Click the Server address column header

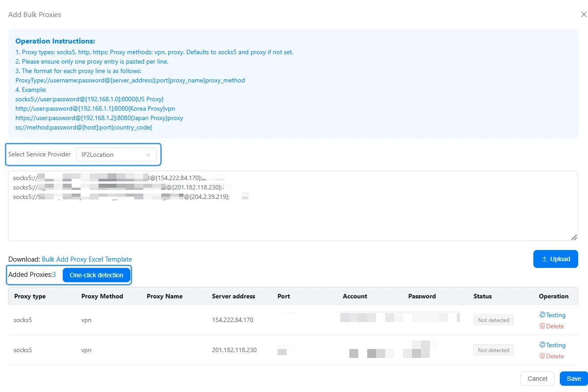233,296
